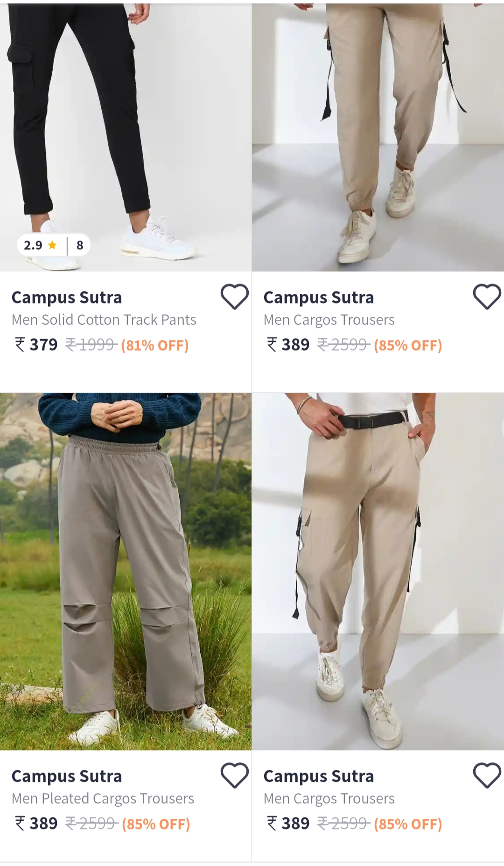Click the 85% OFF label on pleated cargos

pos(156,824)
